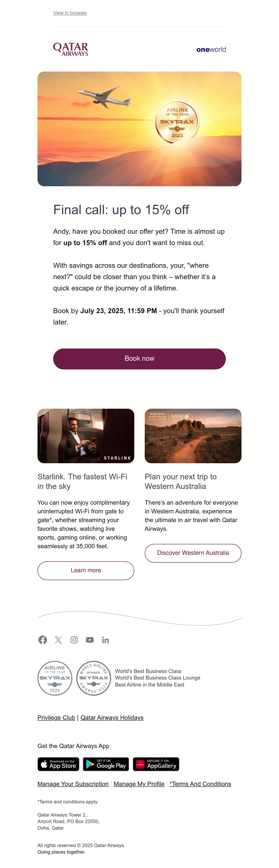Open the Terms And Conditions link

click(201, 784)
